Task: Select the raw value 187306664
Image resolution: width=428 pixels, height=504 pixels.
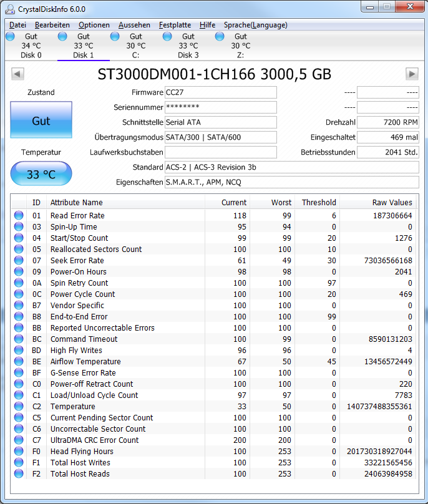Action: coord(392,215)
